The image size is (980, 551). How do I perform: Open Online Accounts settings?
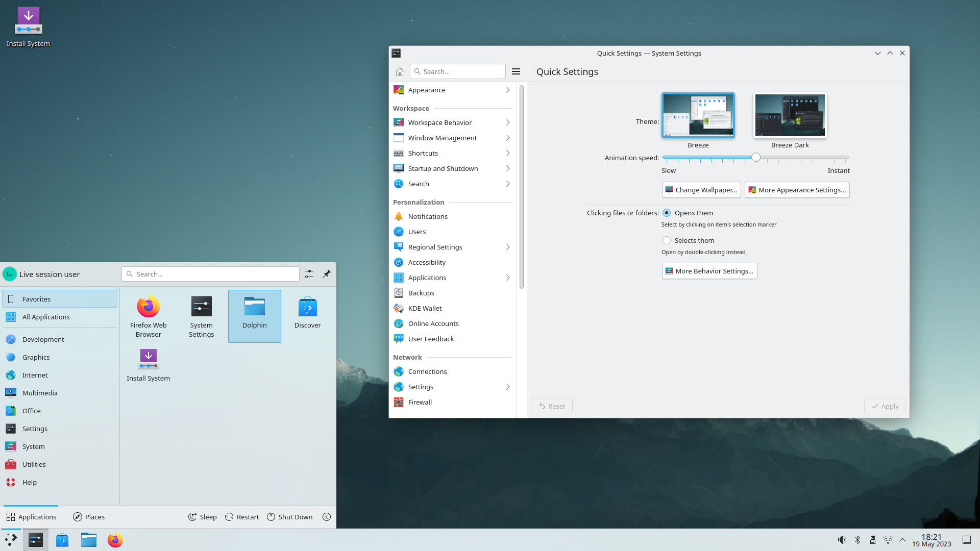tap(452, 323)
